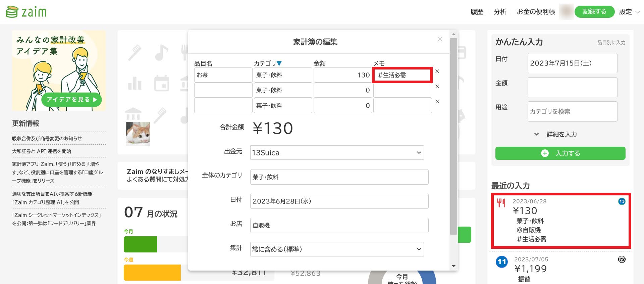Delete the second item row

click(437, 86)
